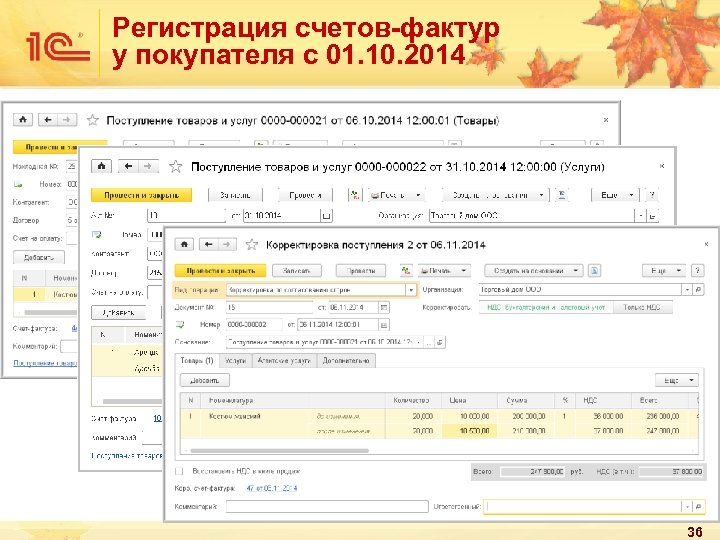Open Еще menu in Поступление 0000-000022 window
This screenshot has width=720, height=540.
tap(615, 195)
